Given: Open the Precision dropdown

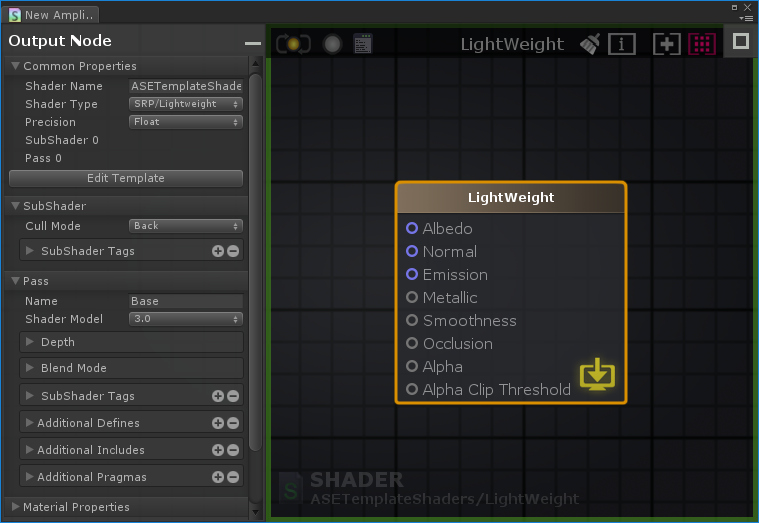Looking at the screenshot, I should tap(186, 122).
